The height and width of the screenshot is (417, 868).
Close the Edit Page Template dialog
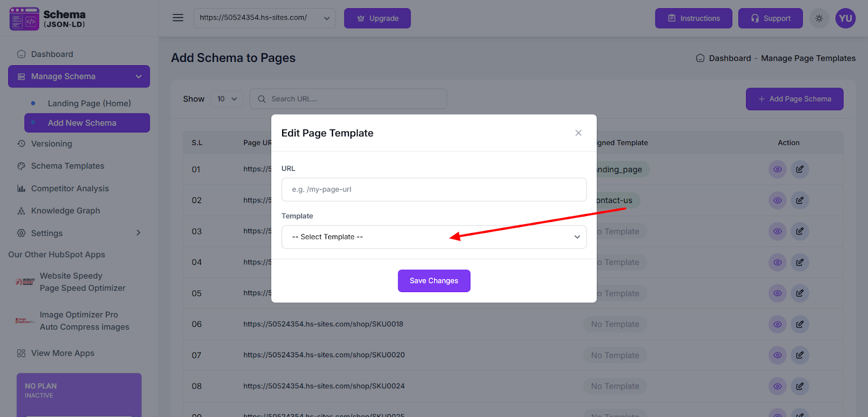coord(578,133)
